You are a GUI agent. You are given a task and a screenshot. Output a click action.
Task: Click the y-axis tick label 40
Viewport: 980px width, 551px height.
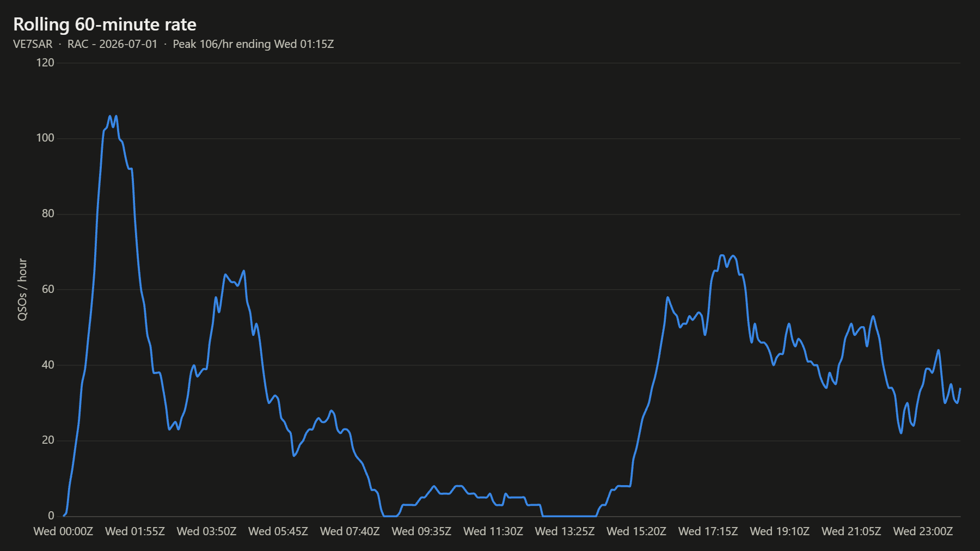48,365
